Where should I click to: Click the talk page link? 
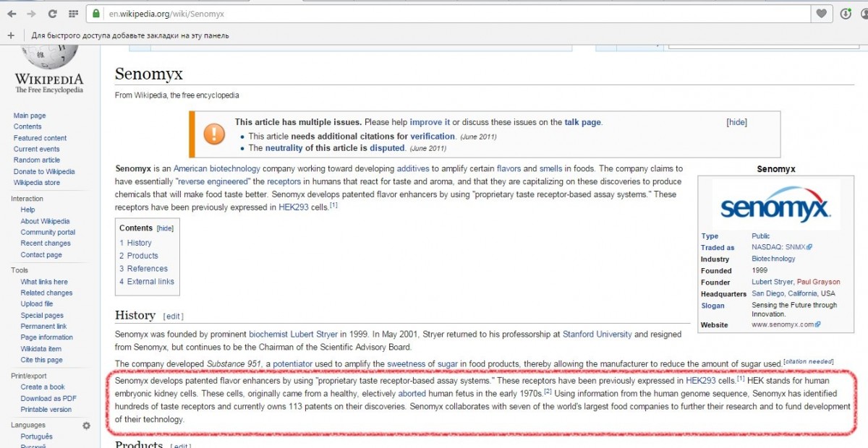pyautogui.click(x=582, y=122)
